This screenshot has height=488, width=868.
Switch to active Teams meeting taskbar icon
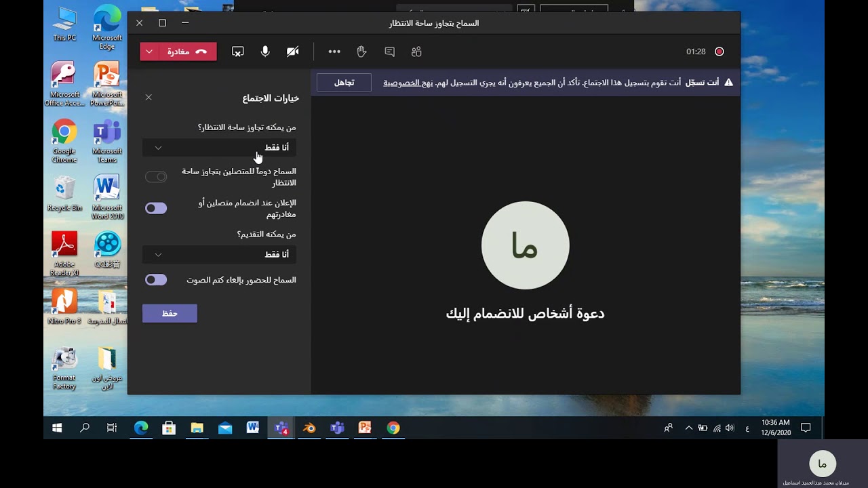coord(281,428)
